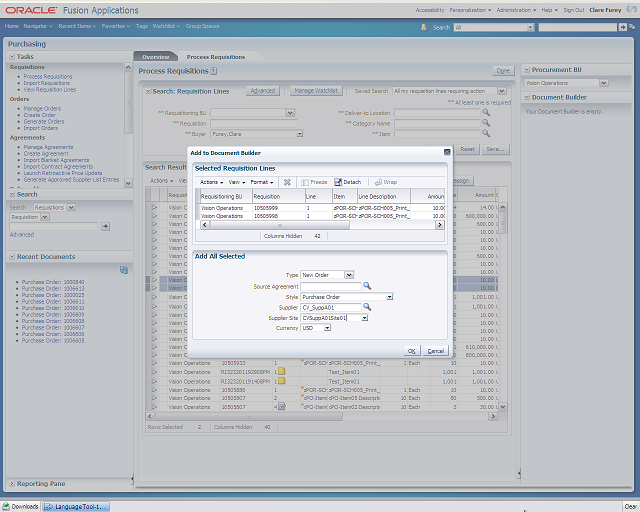Click the Source Agreement search magnifier icon

click(x=367, y=286)
